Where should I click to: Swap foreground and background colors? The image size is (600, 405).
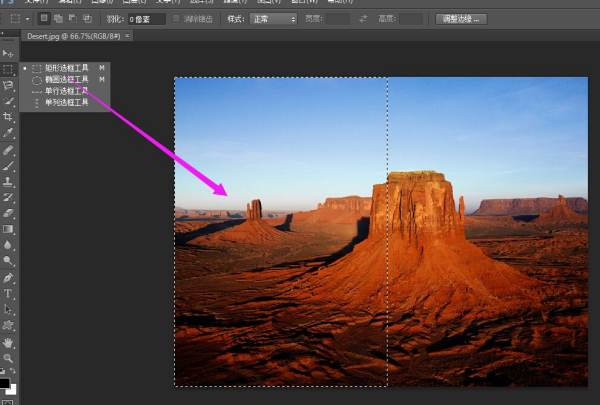(13, 371)
